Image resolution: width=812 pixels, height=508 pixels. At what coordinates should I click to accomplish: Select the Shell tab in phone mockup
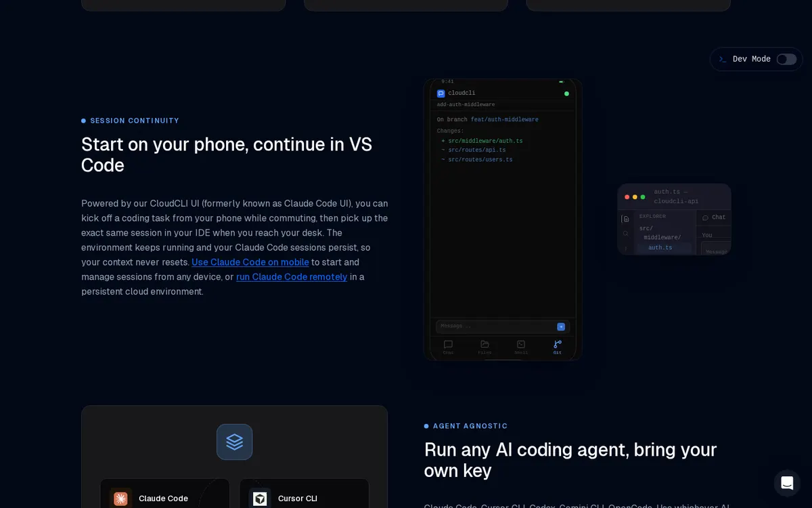coord(521,347)
